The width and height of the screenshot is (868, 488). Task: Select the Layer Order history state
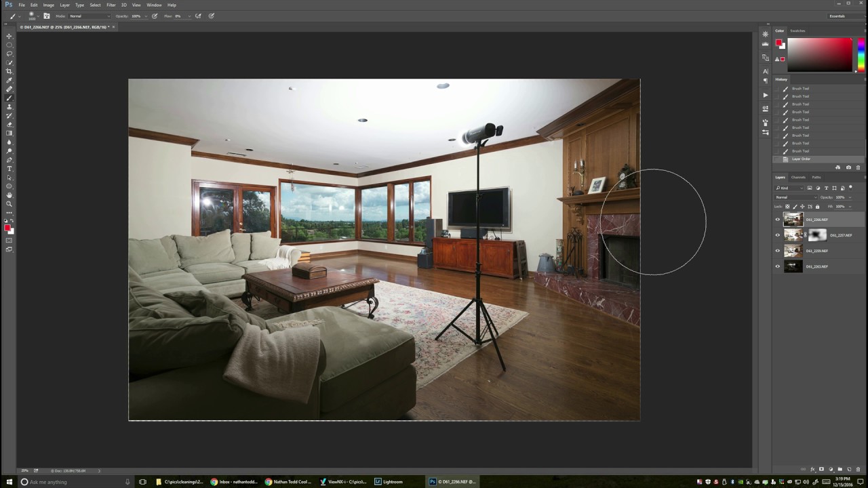click(x=819, y=159)
